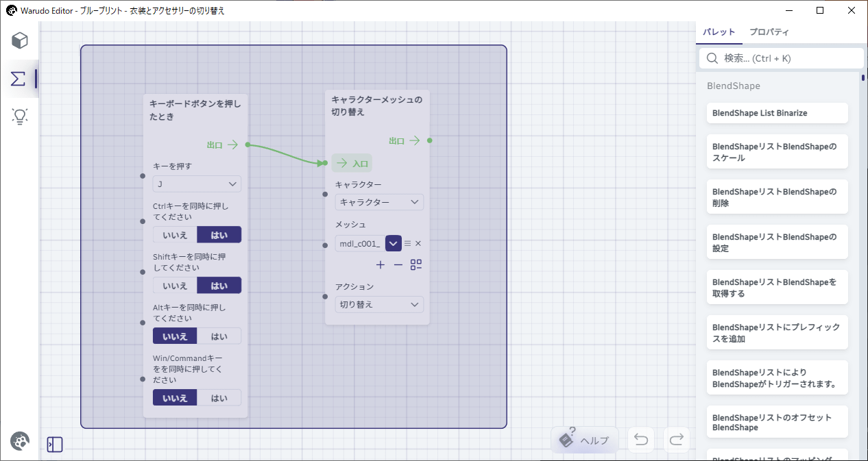Open the Assets cube icon in sidebar
Viewport: 868px width, 461px height.
(x=20, y=40)
